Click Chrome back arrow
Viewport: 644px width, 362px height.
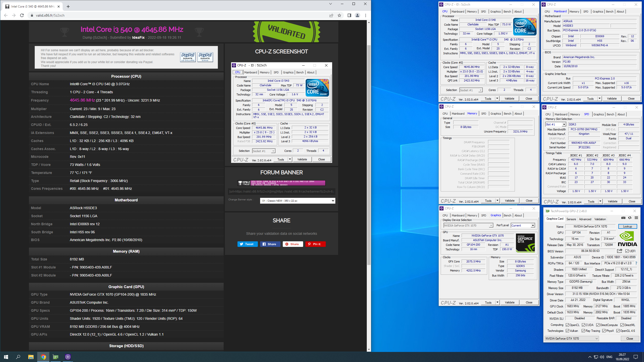(x=6, y=15)
